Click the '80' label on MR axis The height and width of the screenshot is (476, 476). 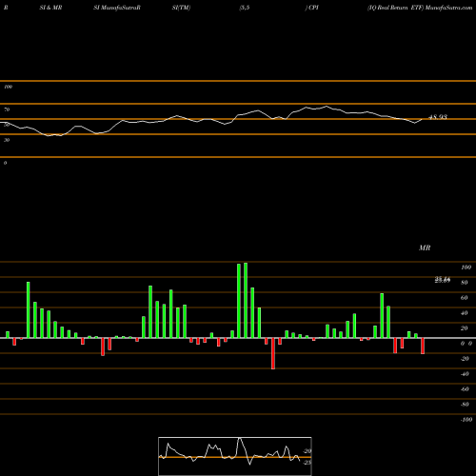coord(465,283)
